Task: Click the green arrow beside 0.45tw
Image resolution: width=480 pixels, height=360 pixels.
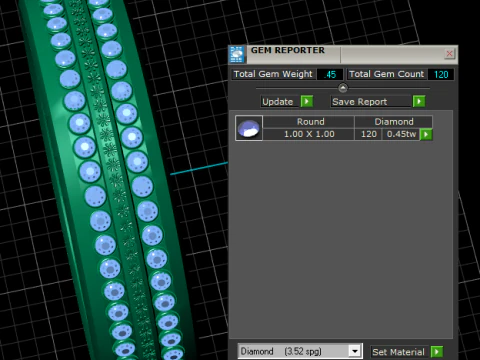Action: pyautogui.click(x=426, y=134)
